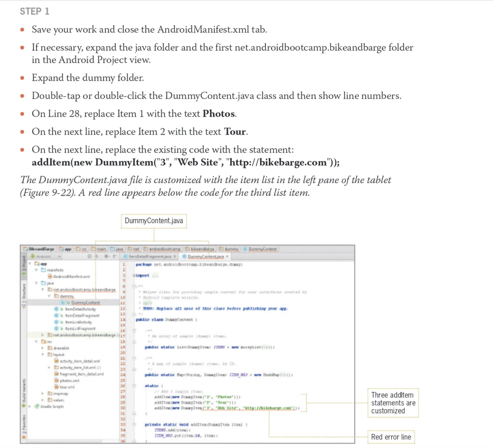
Task: Toggle the code fold marker on the static block
Action: point(134,386)
